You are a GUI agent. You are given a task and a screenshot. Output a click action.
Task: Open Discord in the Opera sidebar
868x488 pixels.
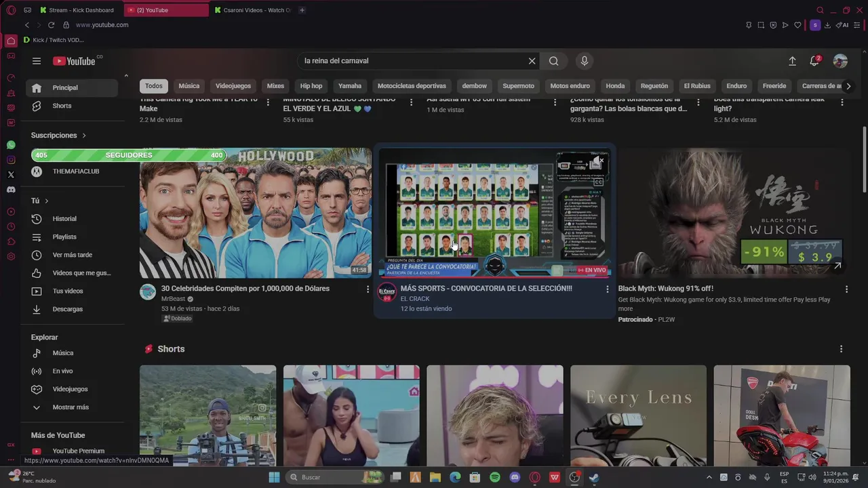11,190
